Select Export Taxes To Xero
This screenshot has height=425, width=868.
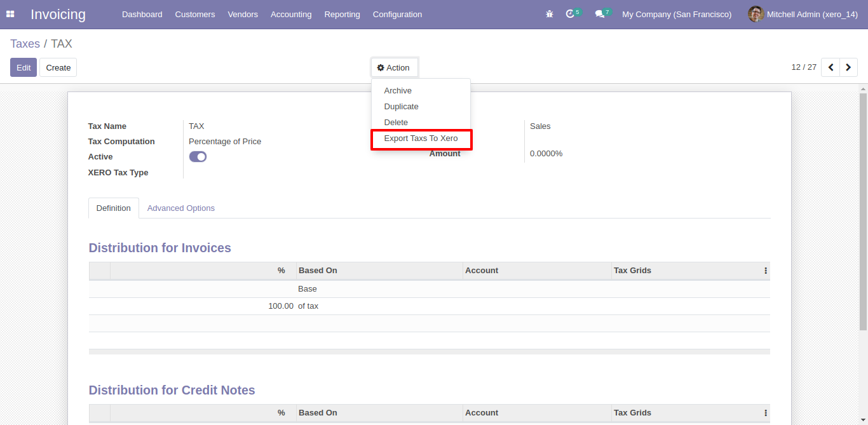[421, 138]
